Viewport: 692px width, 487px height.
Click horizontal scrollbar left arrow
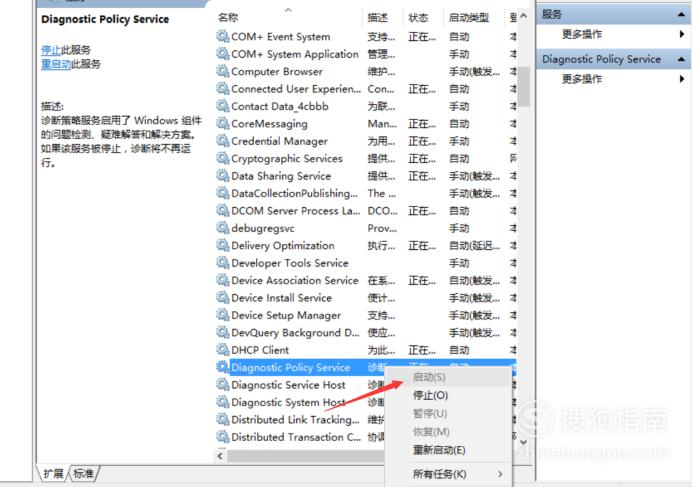[x=220, y=456]
